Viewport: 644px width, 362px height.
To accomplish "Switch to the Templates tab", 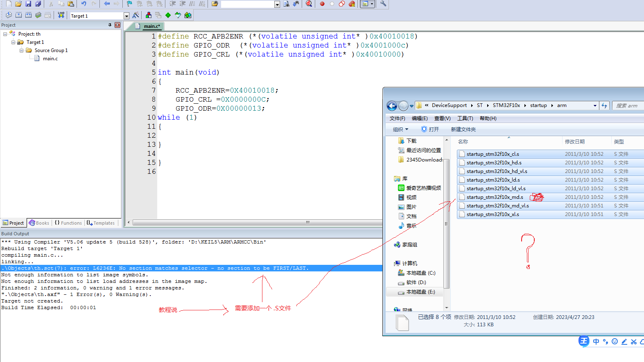I will [x=101, y=223].
